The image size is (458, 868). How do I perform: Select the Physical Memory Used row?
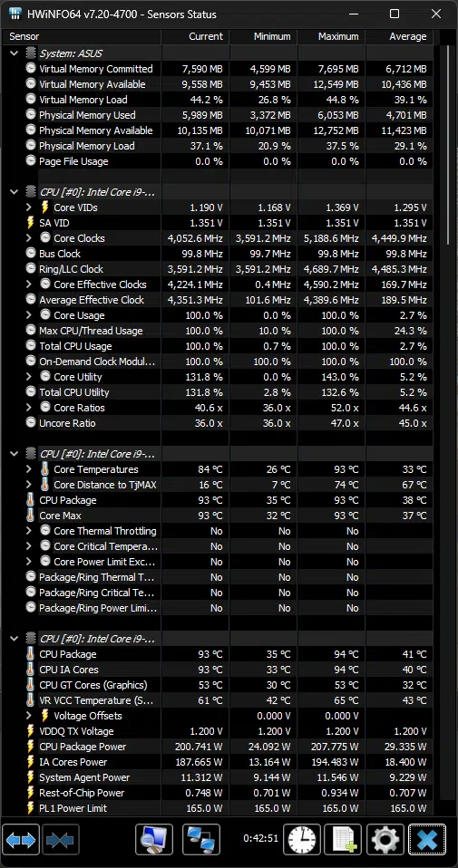click(220, 115)
